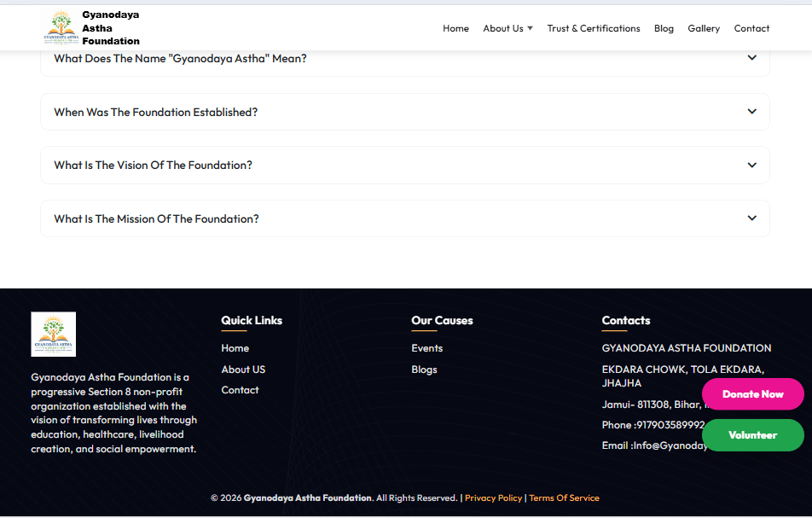This screenshot has width=812, height=518.
Task: Open the Privacy Policy link
Action: [x=493, y=498]
